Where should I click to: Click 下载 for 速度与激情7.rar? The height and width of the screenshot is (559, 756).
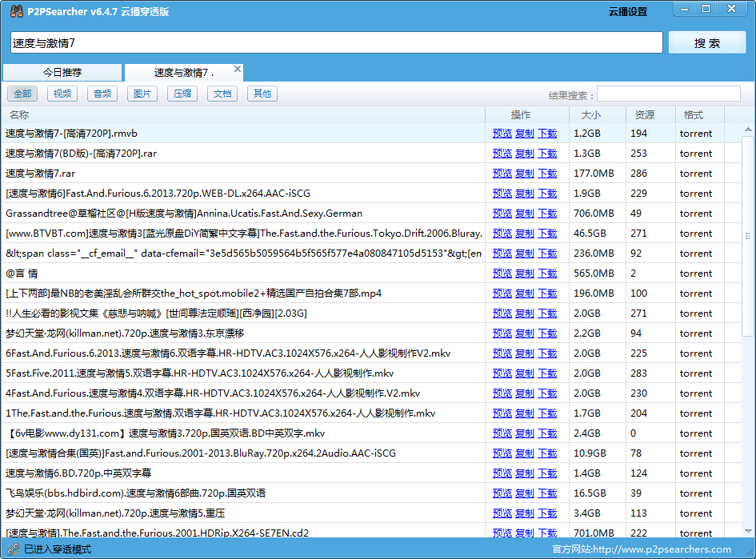point(547,174)
